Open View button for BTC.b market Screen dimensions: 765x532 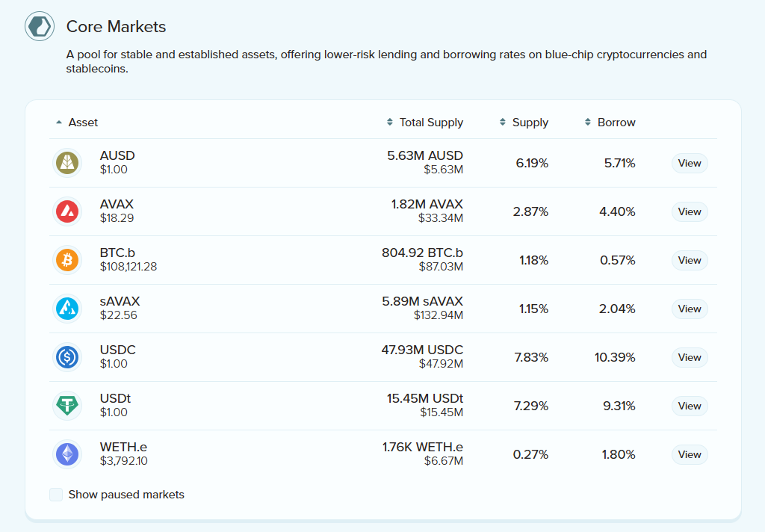coord(690,260)
